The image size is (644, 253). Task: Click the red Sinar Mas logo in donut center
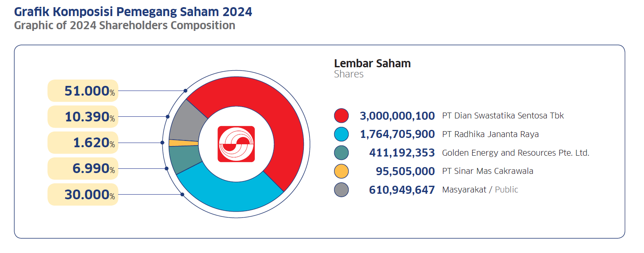tap(236, 144)
